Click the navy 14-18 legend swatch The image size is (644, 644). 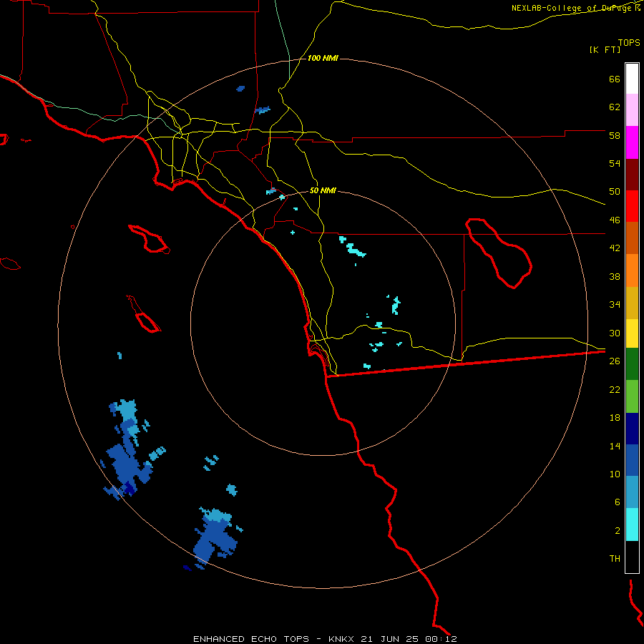point(632,429)
